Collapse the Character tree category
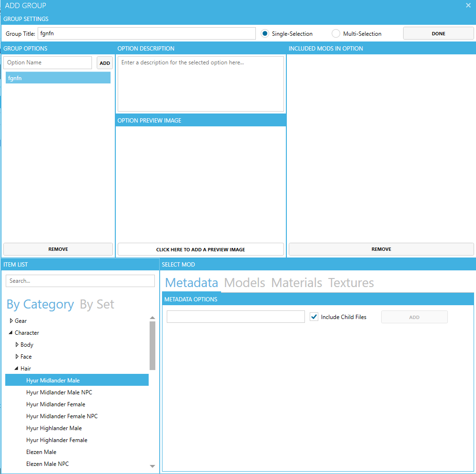Image resolution: width=476 pixels, height=474 pixels. coord(10,332)
